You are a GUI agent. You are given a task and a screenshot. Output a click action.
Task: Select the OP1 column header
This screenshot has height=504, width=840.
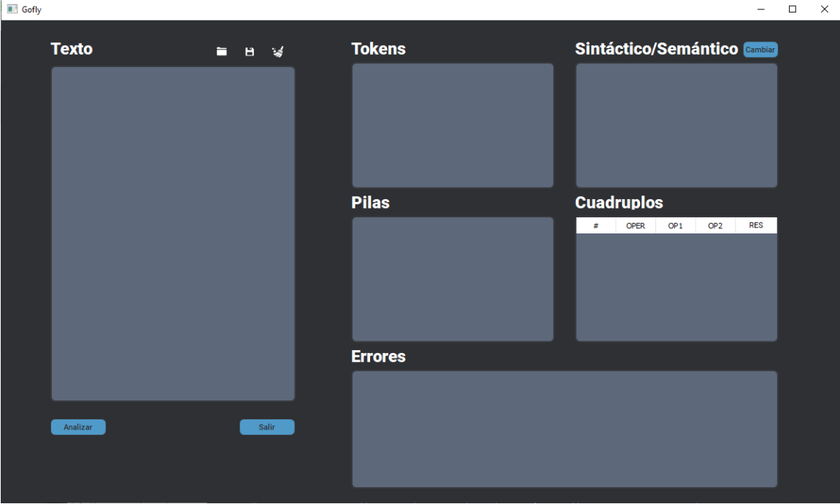[676, 226]
